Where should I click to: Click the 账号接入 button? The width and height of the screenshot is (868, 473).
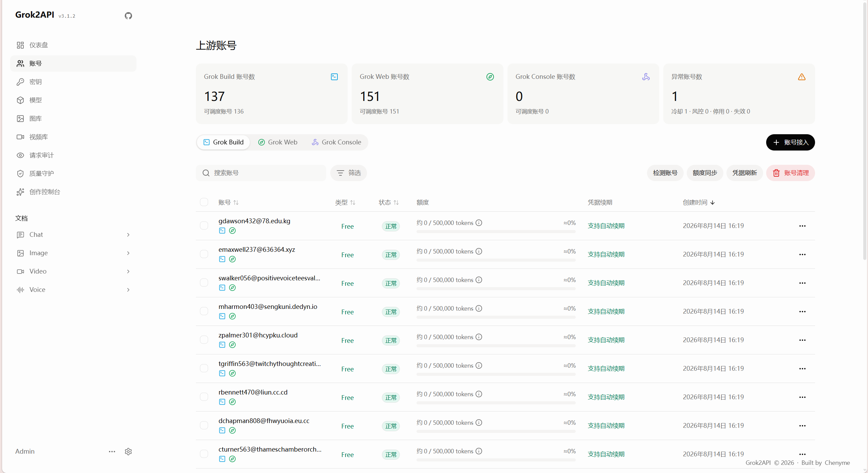point(790,142)
